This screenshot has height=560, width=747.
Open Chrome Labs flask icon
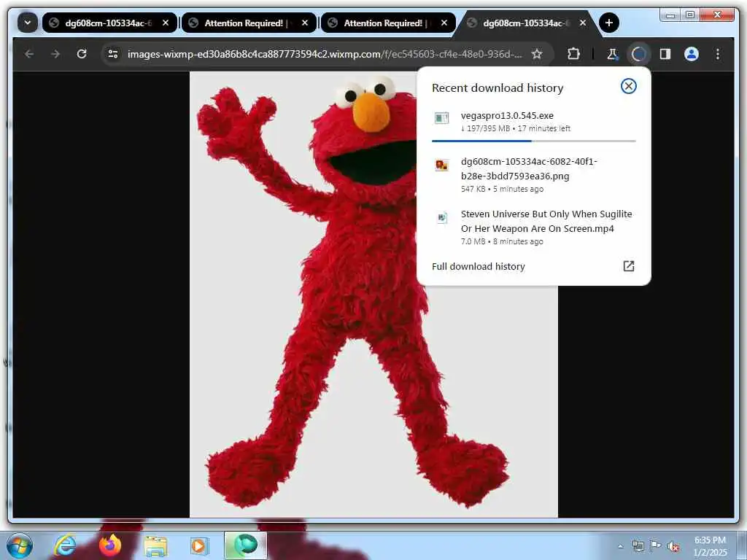pyautogui.click(x=612, y=54)
